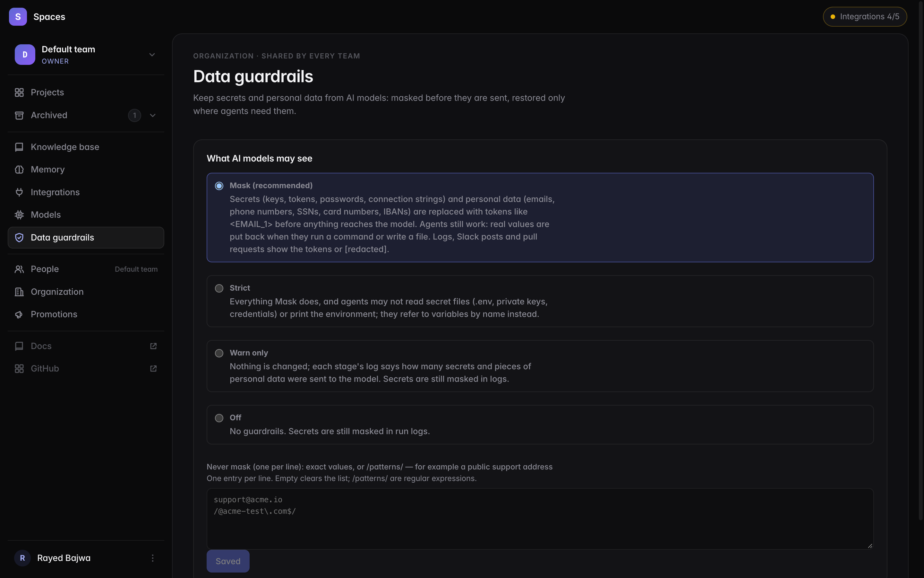Click the "Data guardrails" page heading
Image resolution: width=924 pixels, height=578 pixels.
(x=253, y=76)
